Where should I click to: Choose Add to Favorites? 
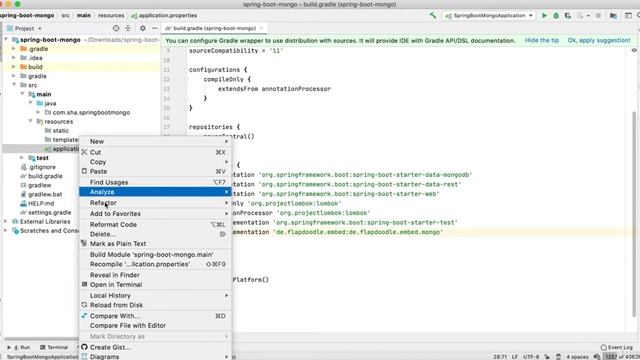click(x=155, y=214)
